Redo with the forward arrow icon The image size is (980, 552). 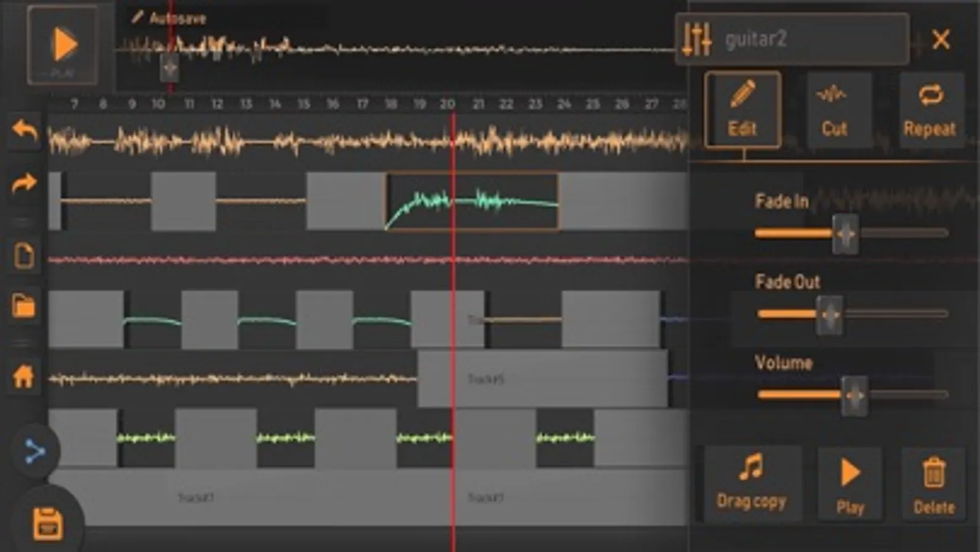pyautogui.click(x=25, y=182)
